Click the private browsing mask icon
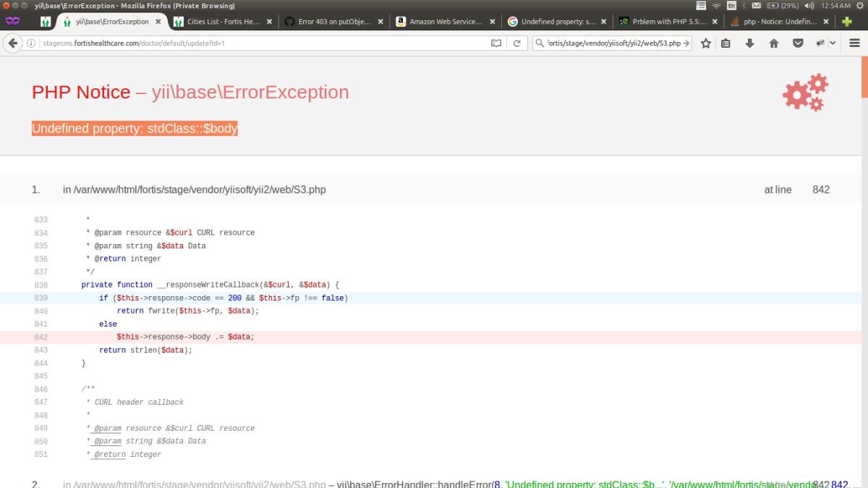Viewport: 868px width, 488px height. point(12,22)
